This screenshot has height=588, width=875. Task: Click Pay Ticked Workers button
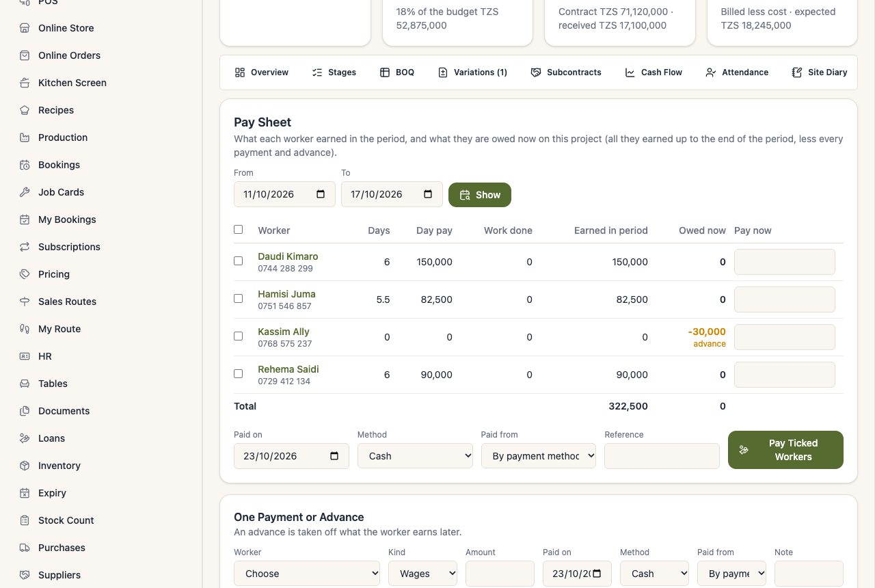click(x=785, y=450)
